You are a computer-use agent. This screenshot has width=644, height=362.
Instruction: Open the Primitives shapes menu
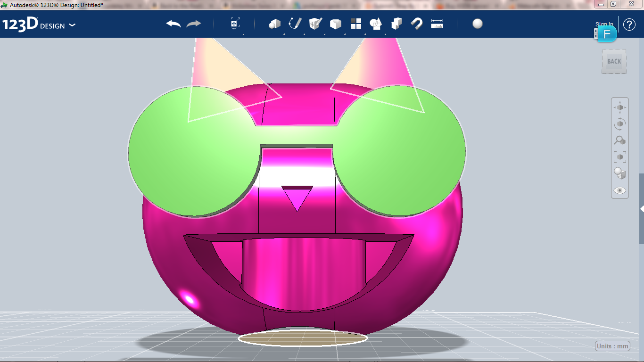click(274, 24)
